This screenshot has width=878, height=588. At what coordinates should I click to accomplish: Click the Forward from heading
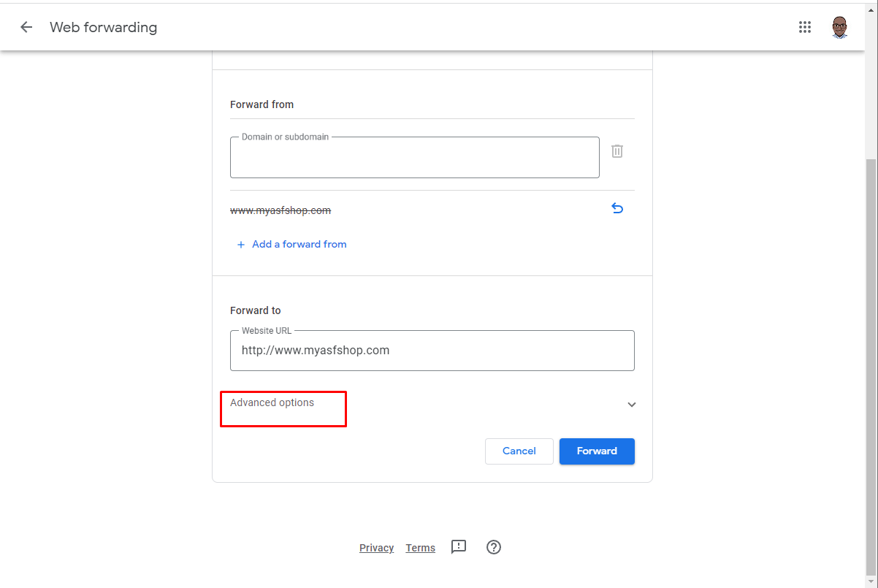click(262, 104)
